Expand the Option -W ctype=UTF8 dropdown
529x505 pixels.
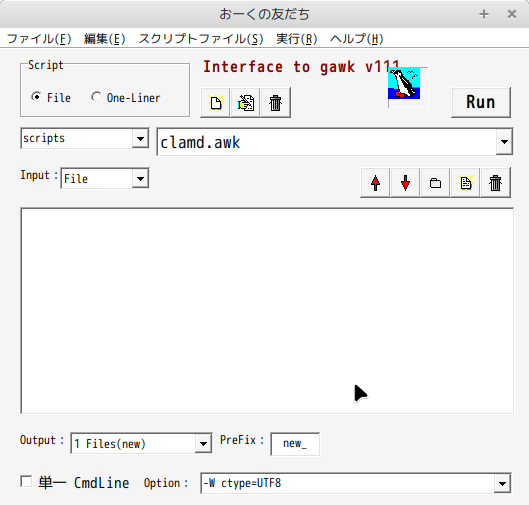pos(502,483)
